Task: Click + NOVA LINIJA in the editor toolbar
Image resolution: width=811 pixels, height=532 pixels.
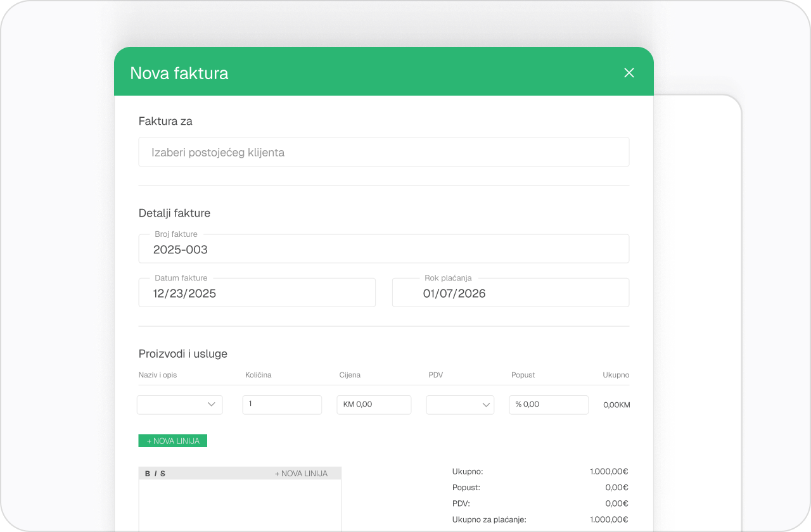Action: [x=301, y=474]
